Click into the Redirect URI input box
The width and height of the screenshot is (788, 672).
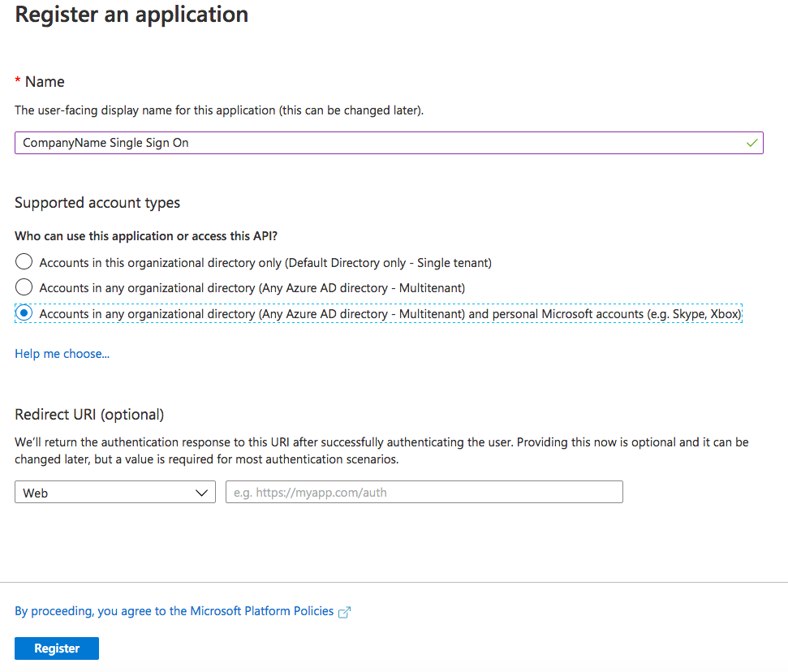424,493
